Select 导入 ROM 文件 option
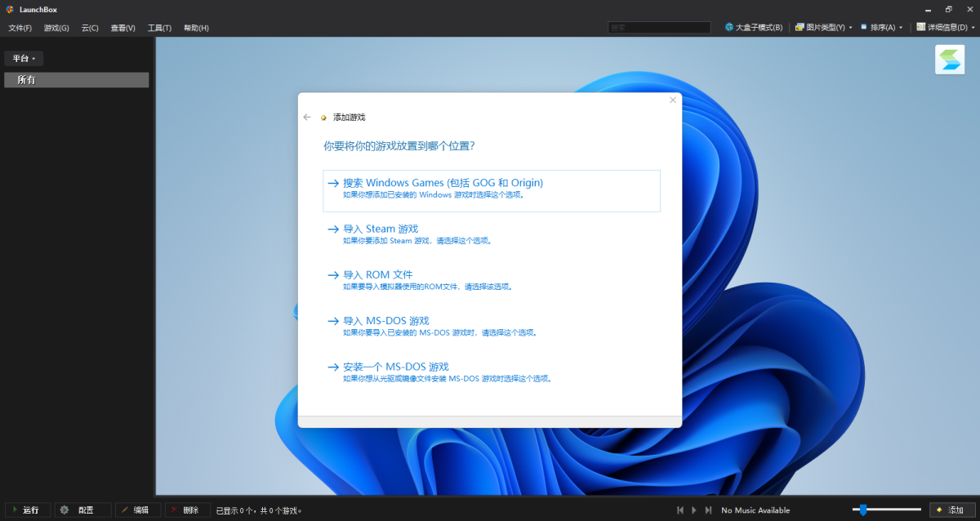980x521 pixels. 378,275
